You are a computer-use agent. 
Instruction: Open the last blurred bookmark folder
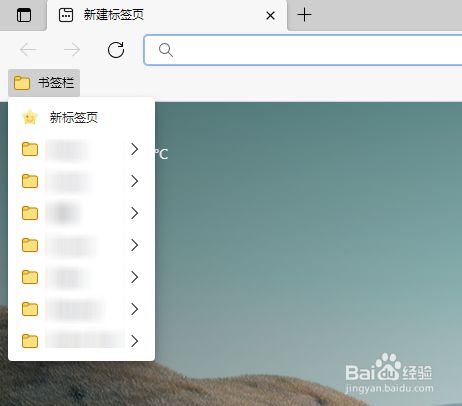click(x=81, y=341)
